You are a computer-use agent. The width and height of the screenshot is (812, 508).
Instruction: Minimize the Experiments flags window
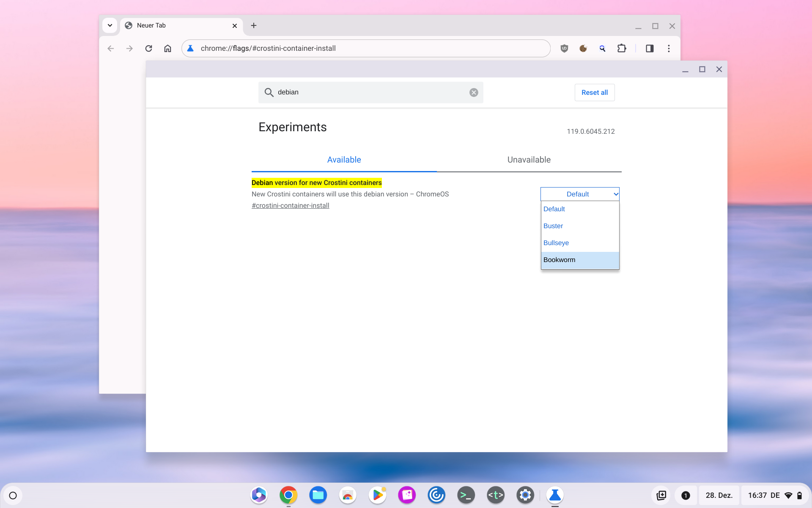pyautogui.click(x=685, y=69)
